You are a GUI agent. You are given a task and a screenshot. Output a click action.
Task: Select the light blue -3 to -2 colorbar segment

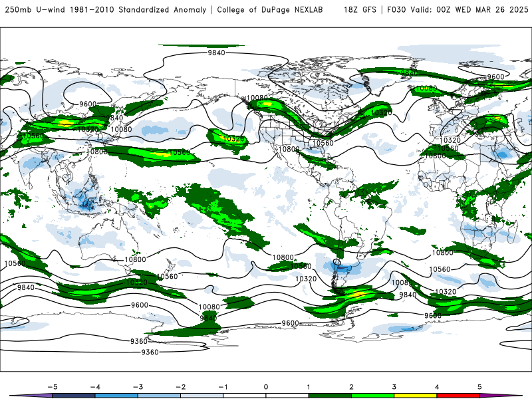pyautogui.click(x=159, y=396)
